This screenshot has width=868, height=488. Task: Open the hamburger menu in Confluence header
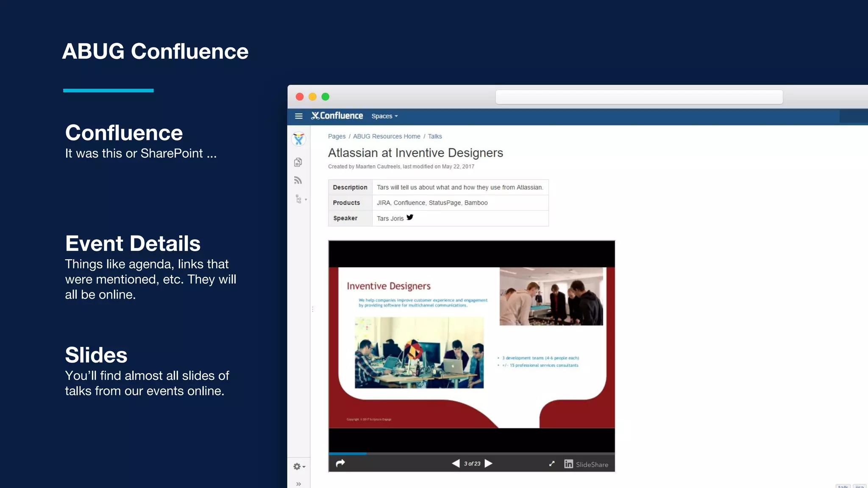coord(298,116)
